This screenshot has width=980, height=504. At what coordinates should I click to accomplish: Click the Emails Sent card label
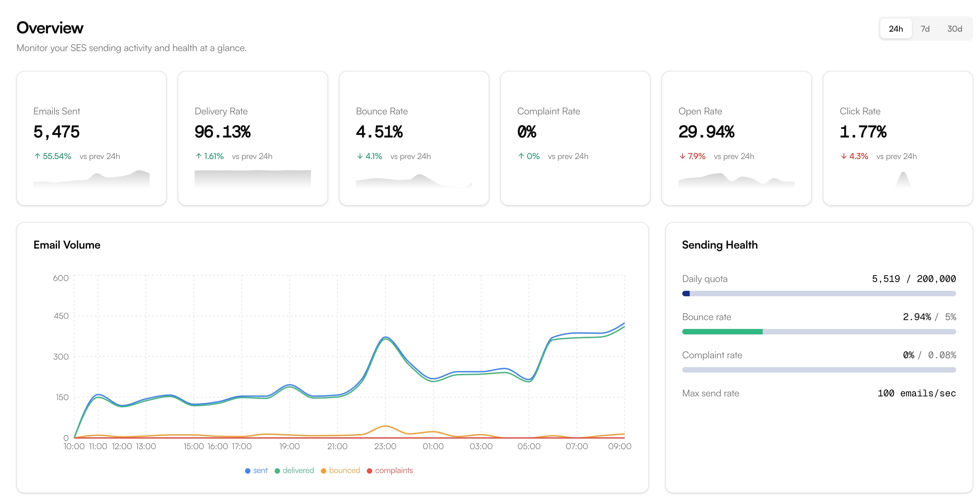57,111
